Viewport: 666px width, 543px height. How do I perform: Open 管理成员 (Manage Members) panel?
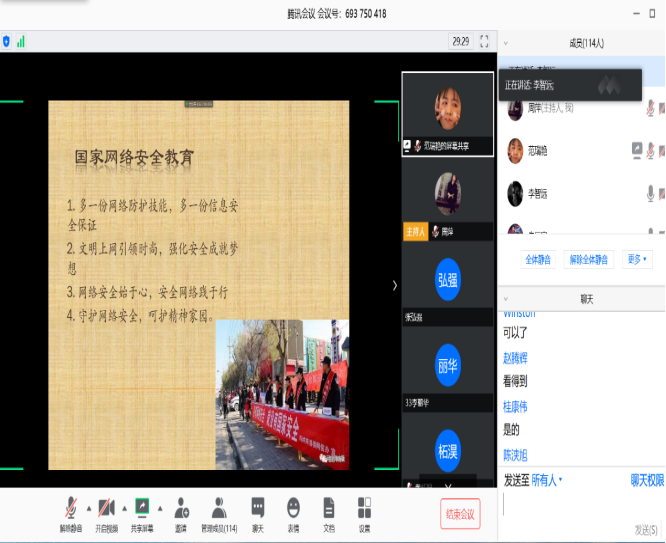tap(219, 512)
